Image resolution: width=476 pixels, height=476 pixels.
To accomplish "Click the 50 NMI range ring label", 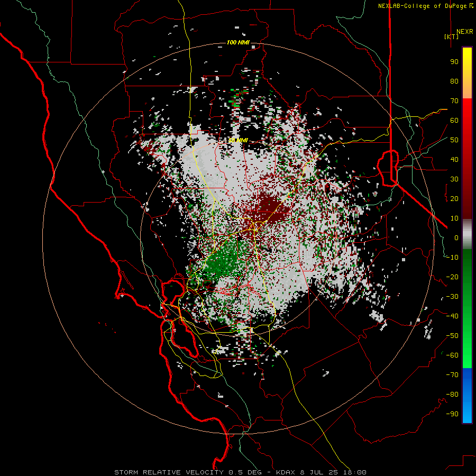I will tap(238, 140).
